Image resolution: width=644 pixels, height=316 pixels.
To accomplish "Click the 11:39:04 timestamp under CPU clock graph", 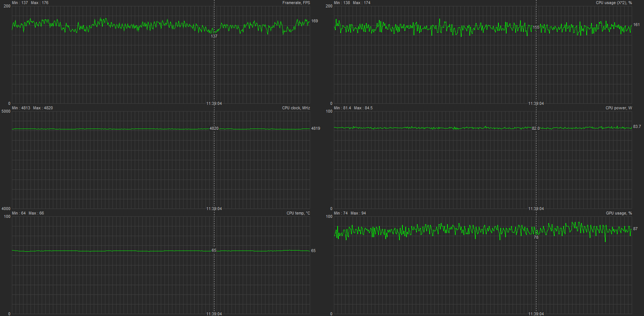I will [214, 209].
